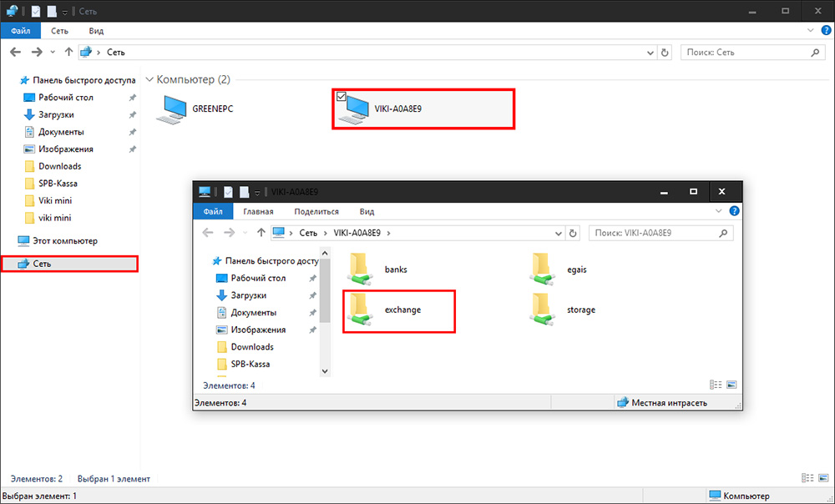Switch VIKI-A0A8E9 window to details view

[716, 385]
